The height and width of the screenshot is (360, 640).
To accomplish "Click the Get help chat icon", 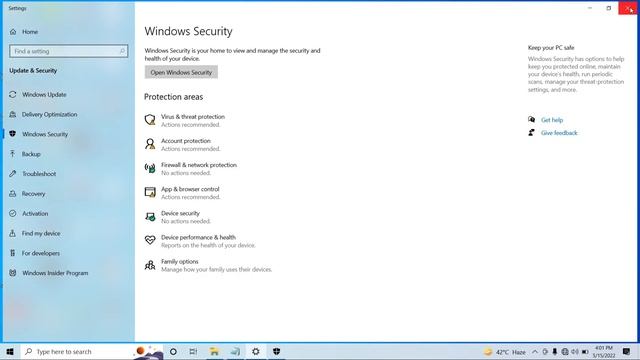I will pos(531,120).
